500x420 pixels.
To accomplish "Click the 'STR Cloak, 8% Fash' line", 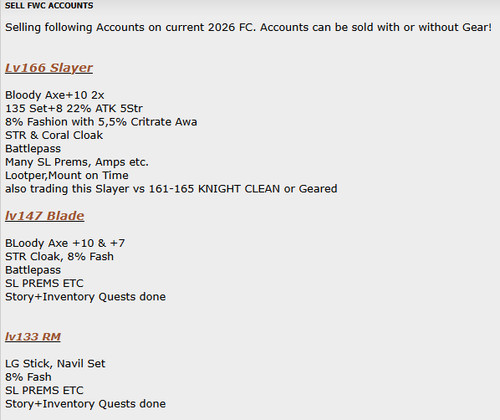I will pos(59,256).
